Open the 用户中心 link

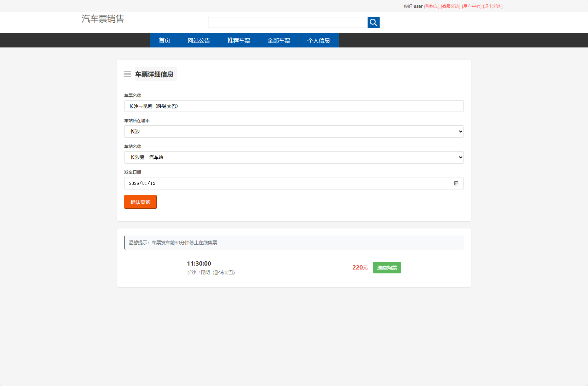pyautogui.click(x=472, y=6)
